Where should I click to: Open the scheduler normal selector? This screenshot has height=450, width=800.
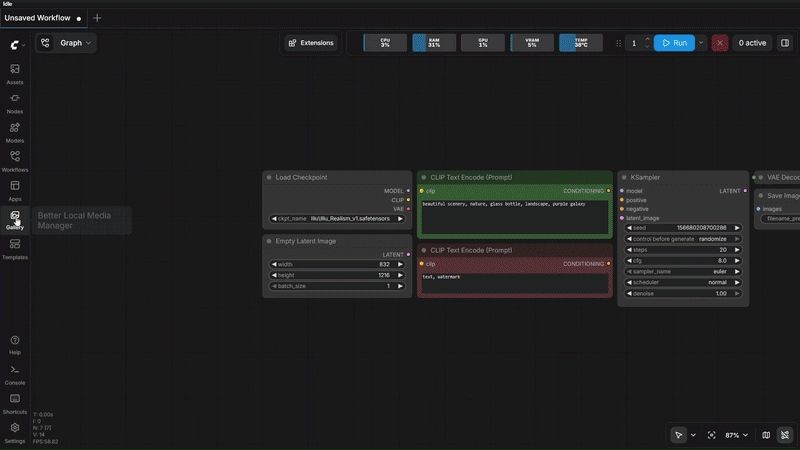tap(683, 283)
